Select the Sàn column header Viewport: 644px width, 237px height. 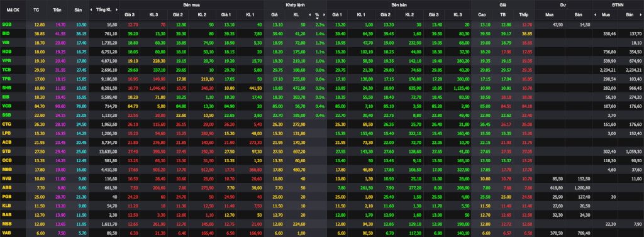(78, 10)
